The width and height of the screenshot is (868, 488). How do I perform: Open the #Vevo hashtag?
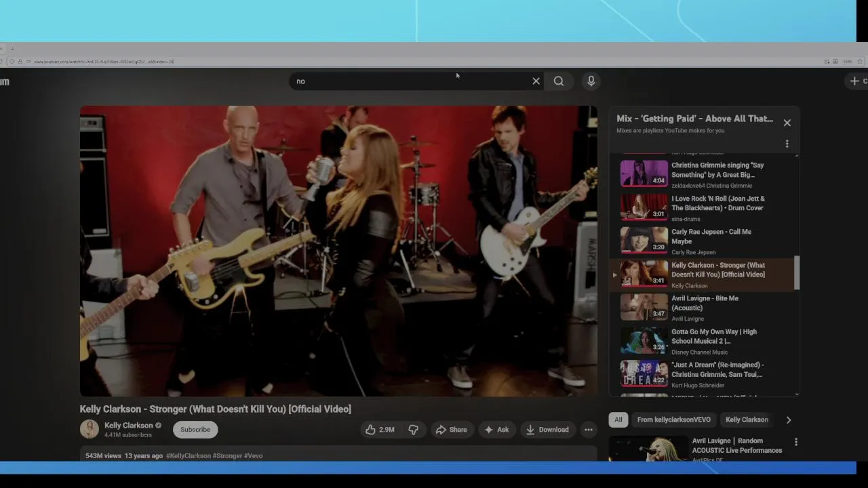[x=253, y=456]
